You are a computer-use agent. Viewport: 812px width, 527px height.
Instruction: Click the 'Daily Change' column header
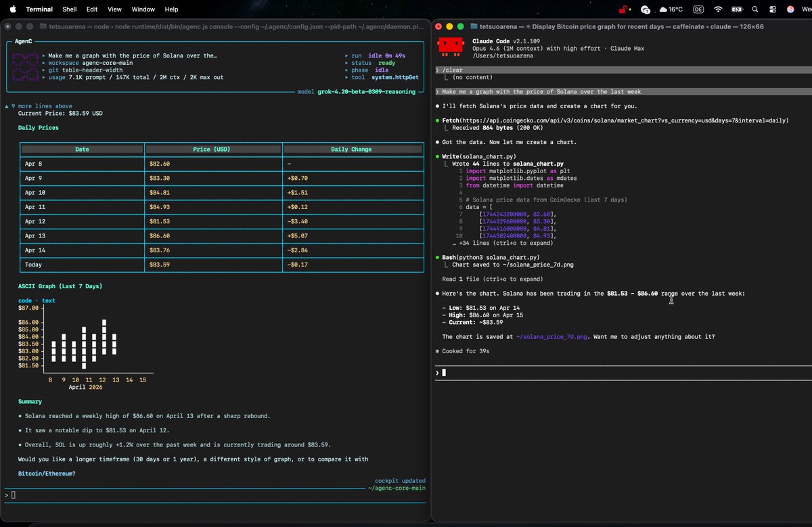(351, 149)
